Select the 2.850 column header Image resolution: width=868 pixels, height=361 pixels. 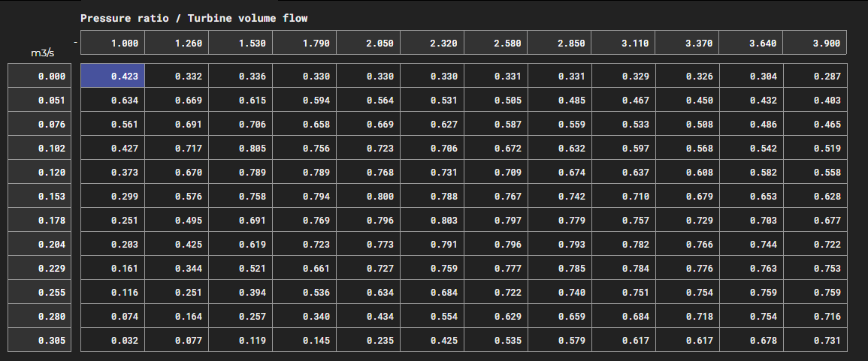pos(559,43)
